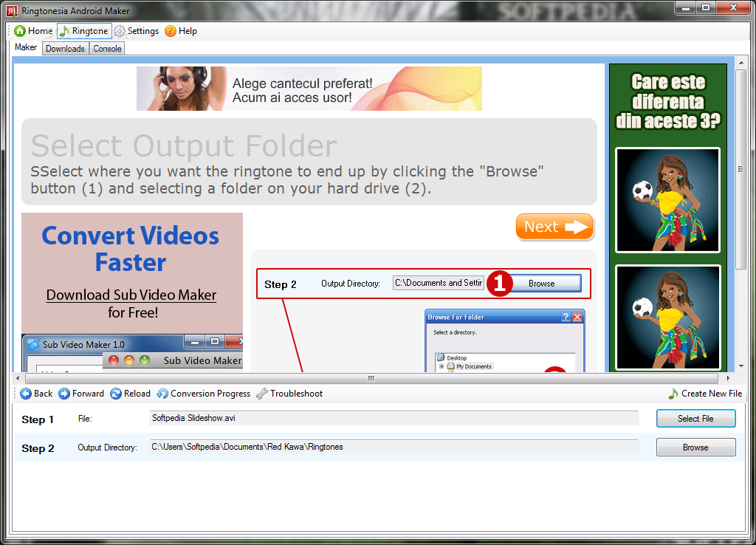The width and height of the screenshot is (756, 545).
Task: Switch to the Console tab
Action: coord(107,49)
